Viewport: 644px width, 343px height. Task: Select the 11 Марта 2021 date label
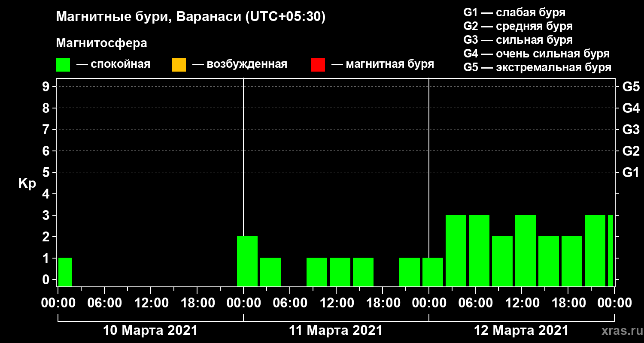click(336, 331)
